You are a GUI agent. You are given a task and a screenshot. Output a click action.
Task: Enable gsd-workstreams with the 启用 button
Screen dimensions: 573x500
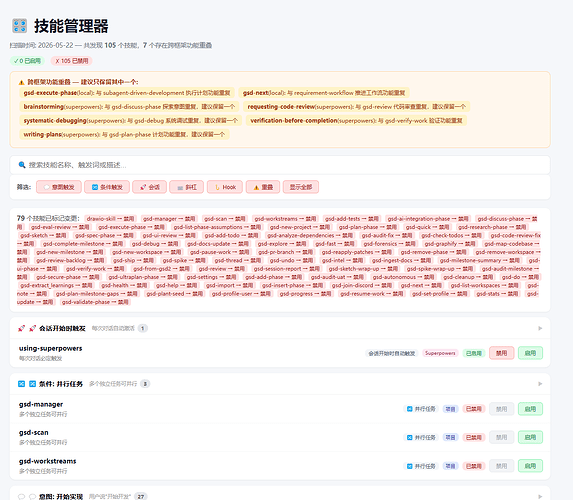click(x=530, y=466)
